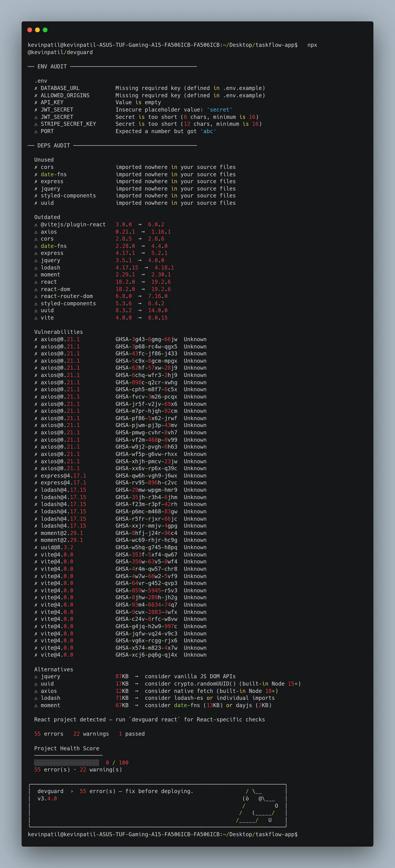Viewport: 395px width, 868px height.
Task: Select the 'Project Health Score' heading
Action: pyautogui.click(x=67, y=748)
